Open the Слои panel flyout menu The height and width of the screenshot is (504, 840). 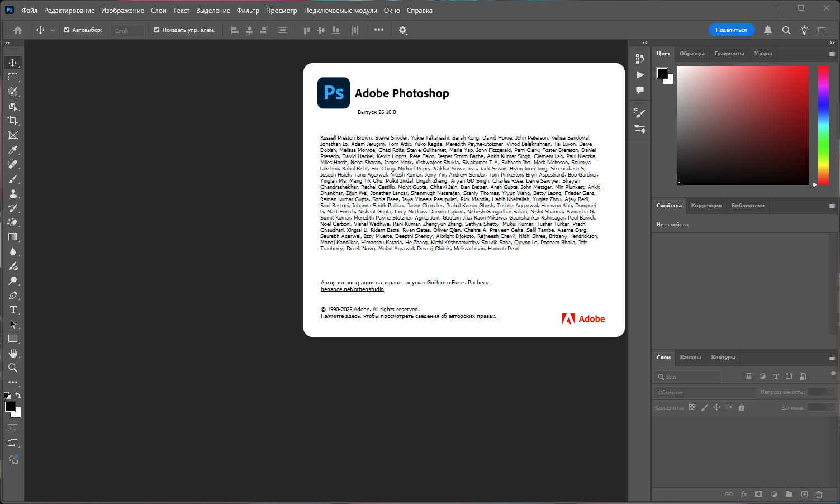[832, 358]
